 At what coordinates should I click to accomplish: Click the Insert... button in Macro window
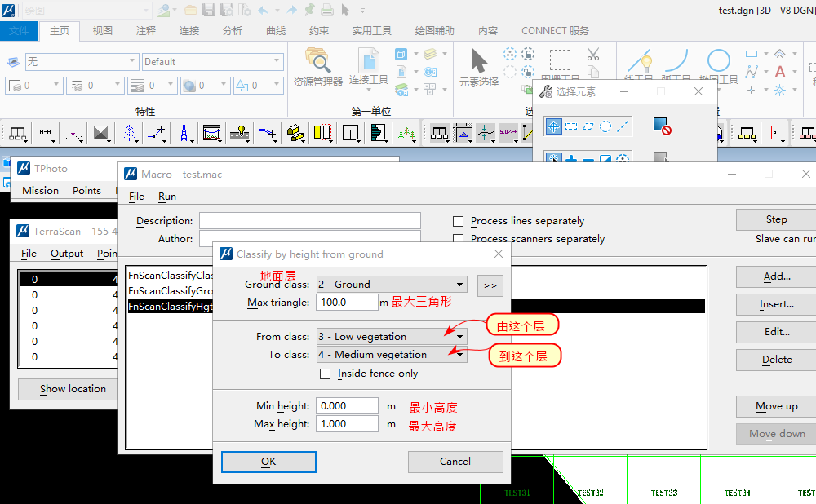click(777, 304)
